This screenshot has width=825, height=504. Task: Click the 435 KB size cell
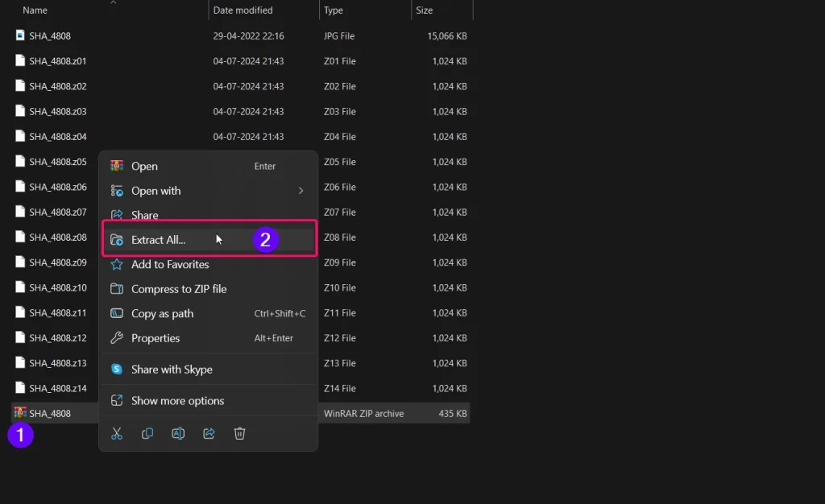[x=453, y=414]
